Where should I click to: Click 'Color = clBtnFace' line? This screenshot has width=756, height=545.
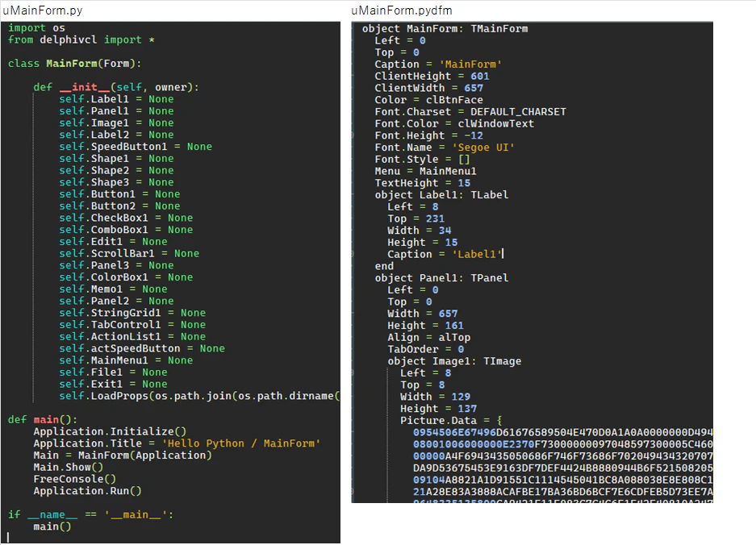click(x=429, y=100)
